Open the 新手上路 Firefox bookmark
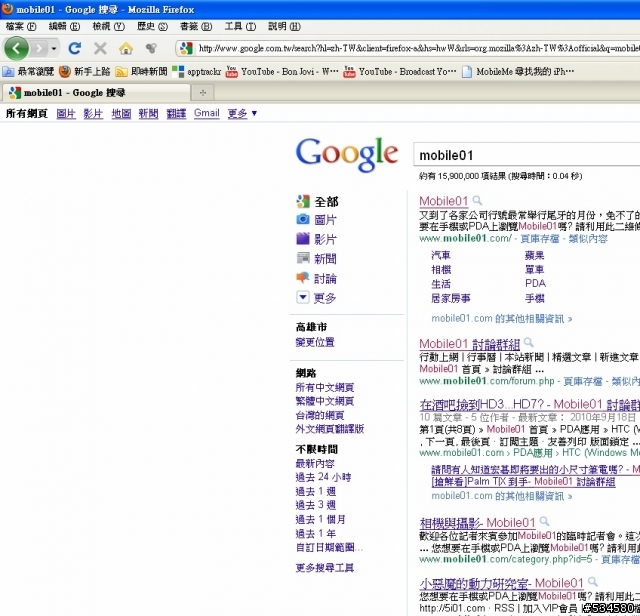Viewport: 640px width, 616px height. 85,72
